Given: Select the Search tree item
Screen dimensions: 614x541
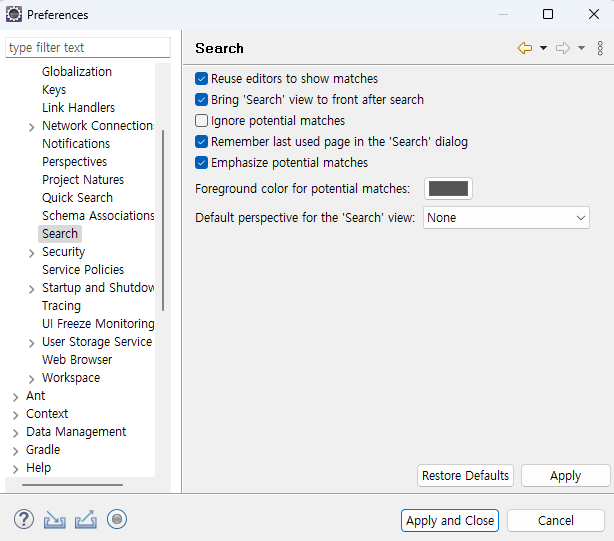Looking at the screenshot, I should click(x=60, y=234).
